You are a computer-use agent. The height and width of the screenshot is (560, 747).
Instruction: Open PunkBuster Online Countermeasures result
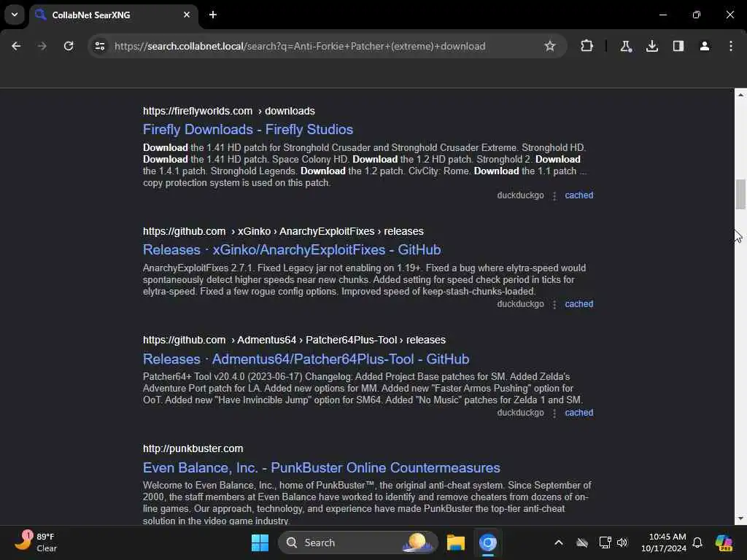click(322, 467)
